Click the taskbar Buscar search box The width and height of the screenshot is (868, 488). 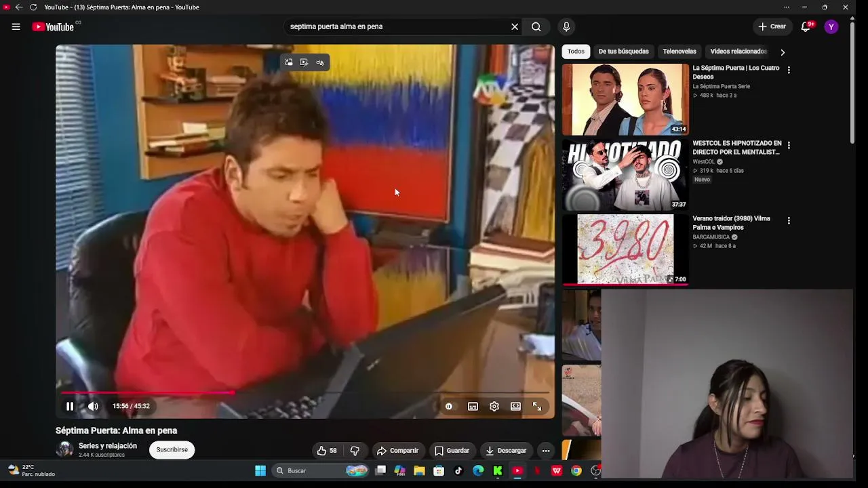coord(321,470)
